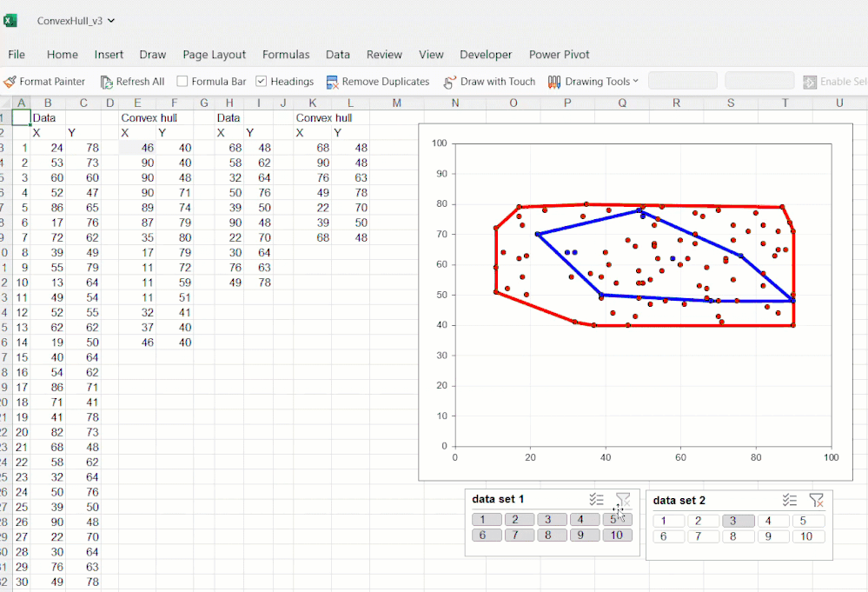The height and width of the screenshot is (592, 868).
Task: Click the first blank ribbon input box
Action: tap(683, 81)
